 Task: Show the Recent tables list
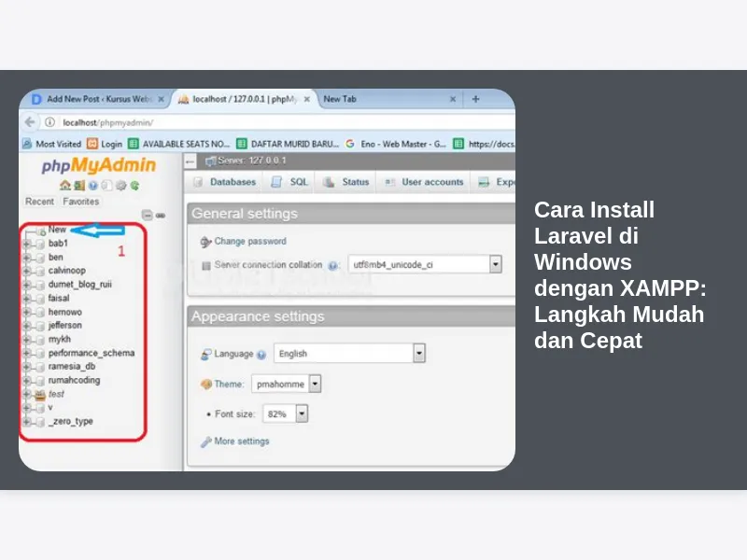point(39,202)
